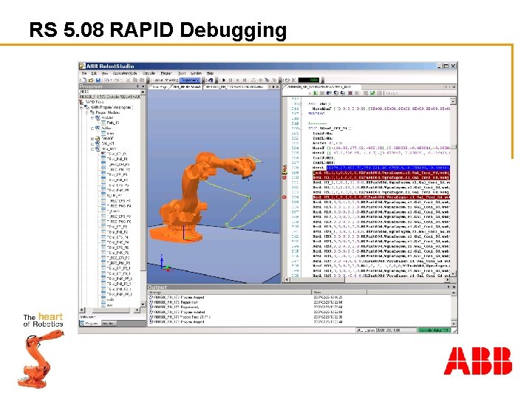Select the first Program stopped output row
Image resolution: width=532 pixels, height=399 pixels.
pyautogui.click(x=177, y=297)
